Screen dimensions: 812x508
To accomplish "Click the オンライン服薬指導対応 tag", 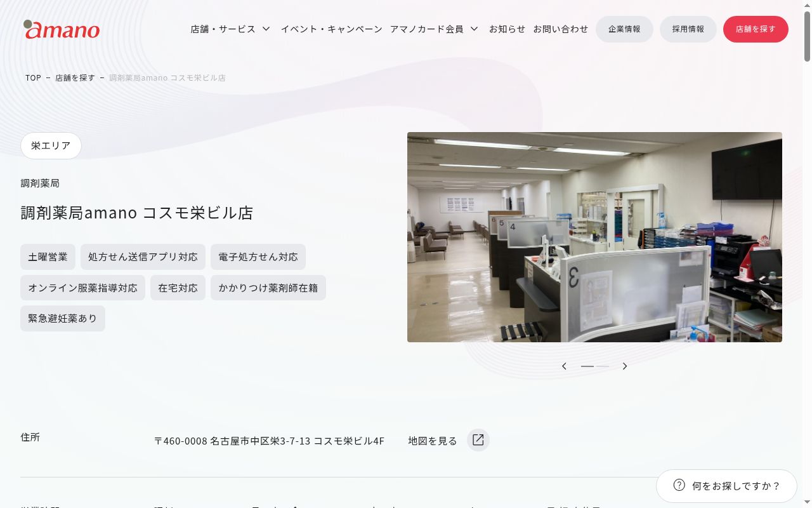I will pyautogui.click(x=82, y=288).
